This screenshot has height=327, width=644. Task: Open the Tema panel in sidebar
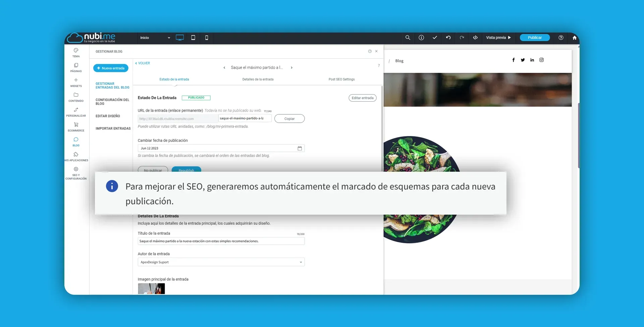coord(76,53)
